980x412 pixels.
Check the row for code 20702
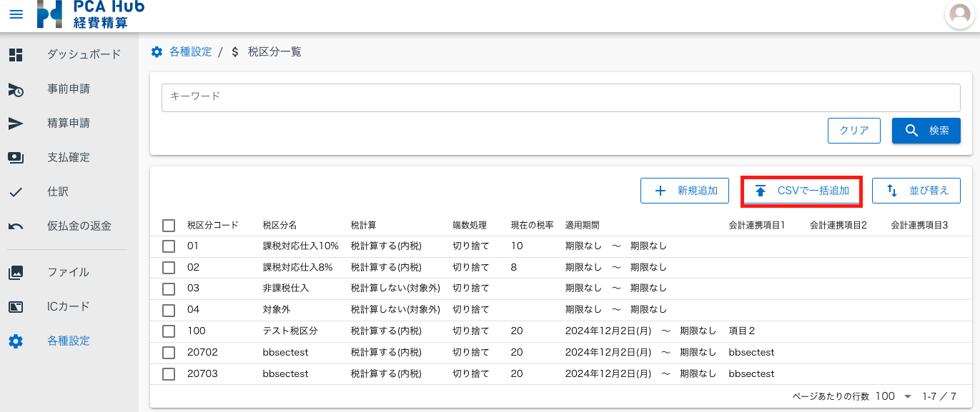[x=169, y=353]
